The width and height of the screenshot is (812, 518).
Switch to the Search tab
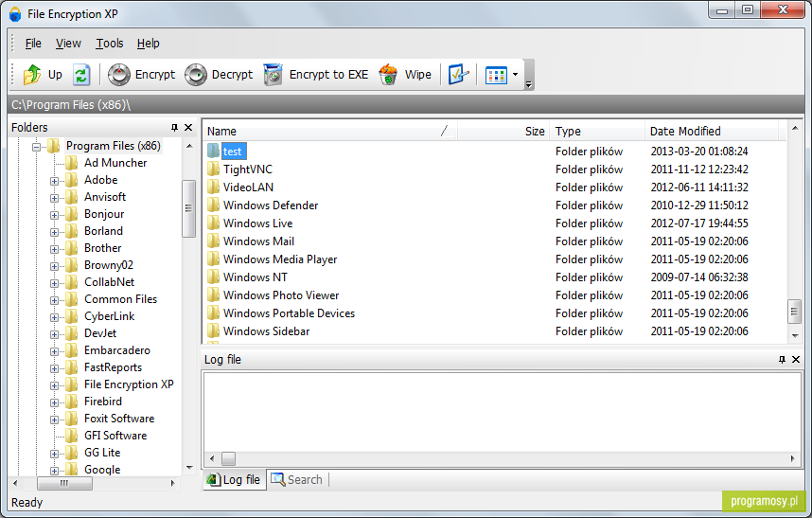297,480
